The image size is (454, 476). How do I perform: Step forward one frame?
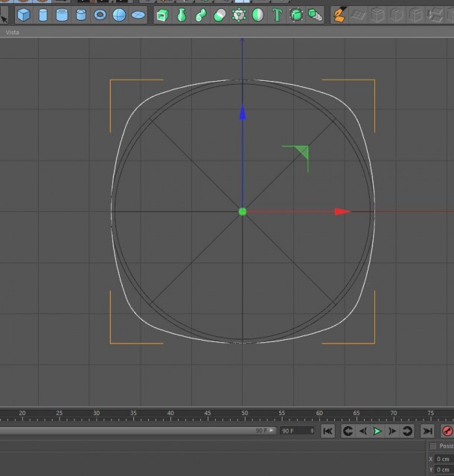pos(392,431)
